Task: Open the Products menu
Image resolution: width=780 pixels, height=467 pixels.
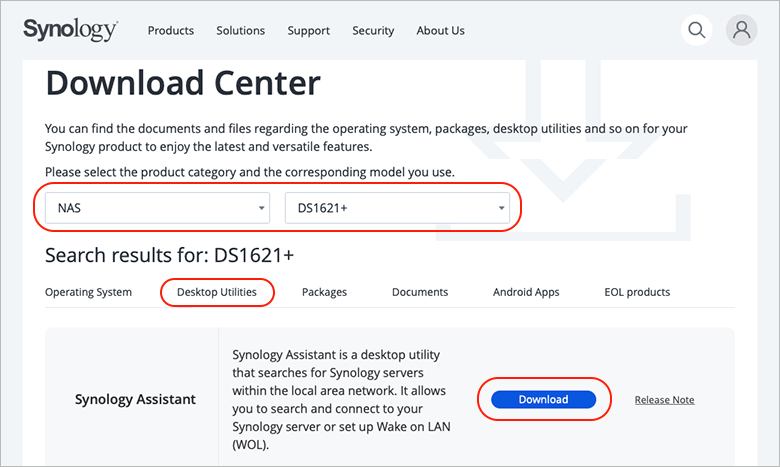Action: 171,30
